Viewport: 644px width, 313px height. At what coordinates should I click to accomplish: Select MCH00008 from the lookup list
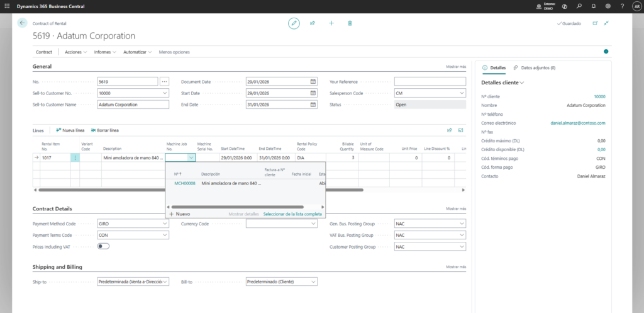[185, 183]
